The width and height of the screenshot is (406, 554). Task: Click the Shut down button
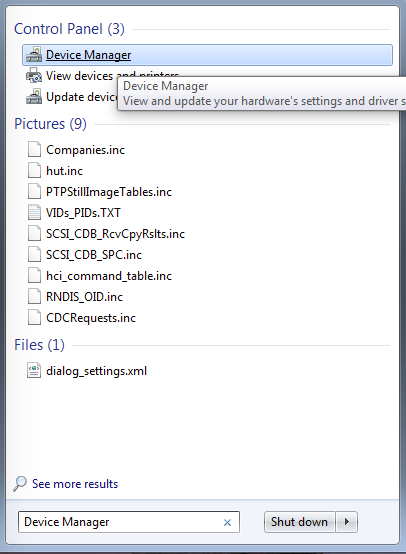point(300,522)
